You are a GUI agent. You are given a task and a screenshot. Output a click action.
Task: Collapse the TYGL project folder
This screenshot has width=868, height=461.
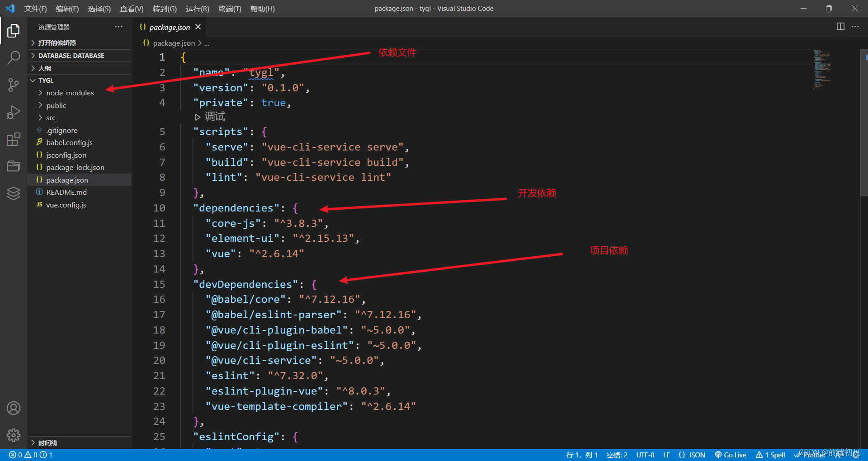(80, 80)
